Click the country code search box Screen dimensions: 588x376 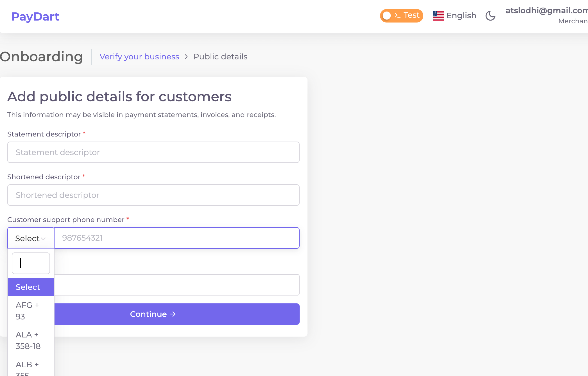(x=31, y=263)
